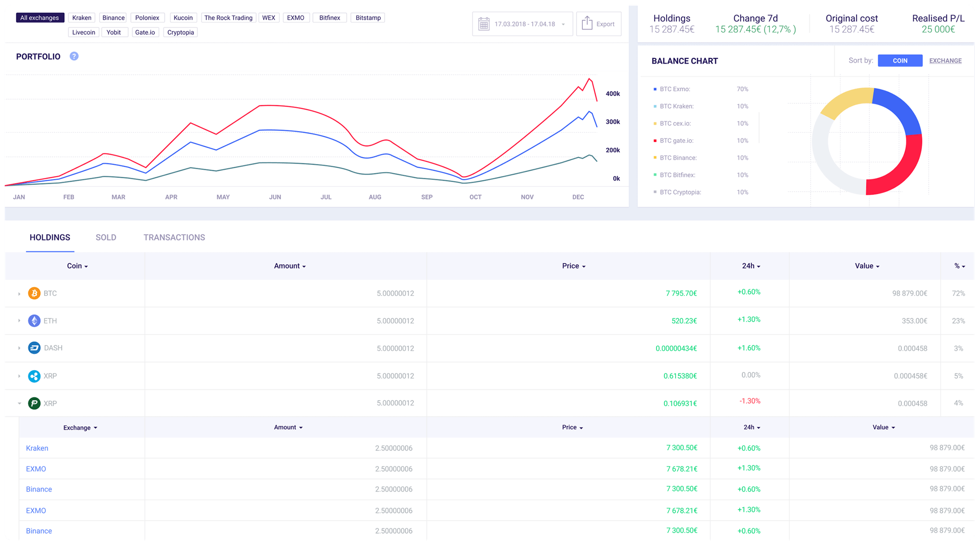Viewport: 980px width, 546px height.
Task: Click the DASH coin icon
Action: tap(34, 348)
